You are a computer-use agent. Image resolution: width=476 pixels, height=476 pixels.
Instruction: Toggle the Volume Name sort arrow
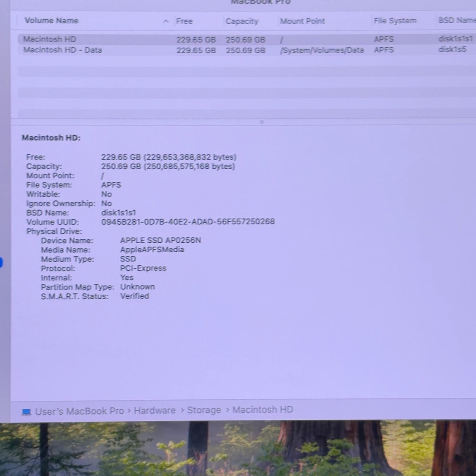click(x=166, y=21)
